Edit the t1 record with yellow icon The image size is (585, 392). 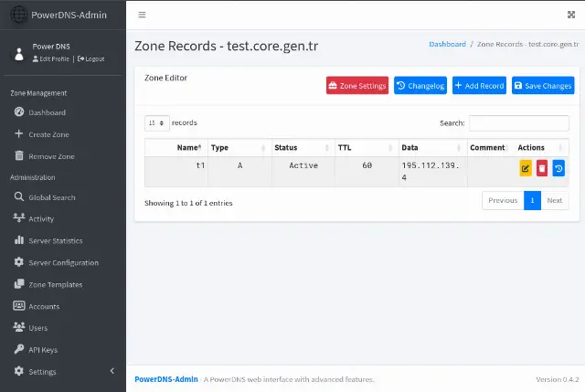[526, 168]
